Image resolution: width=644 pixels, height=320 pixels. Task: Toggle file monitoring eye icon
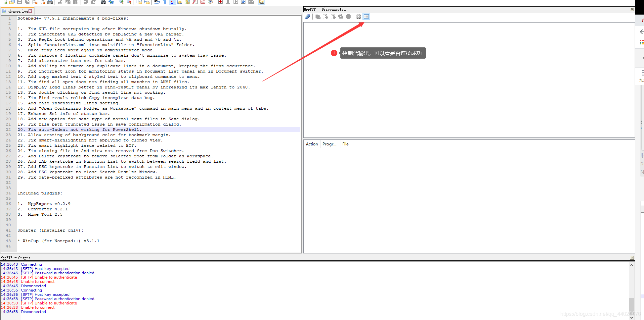click(210, 2)
